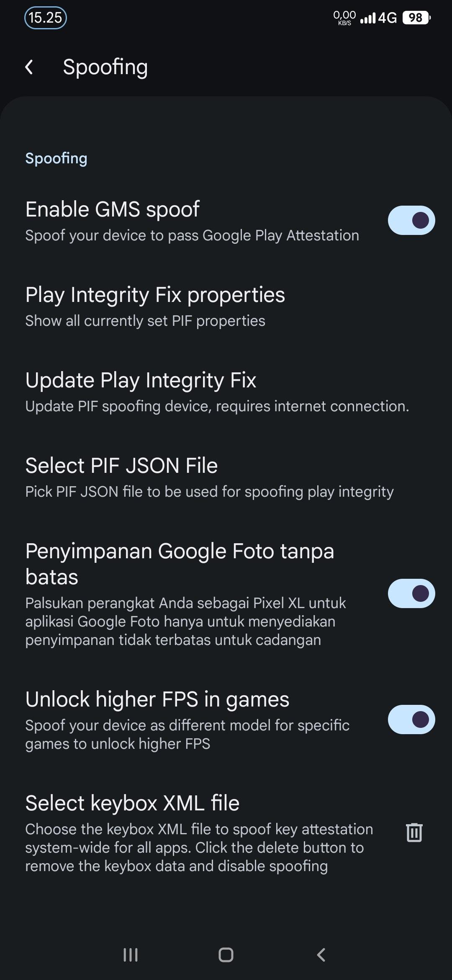Disable the Enable GMS spoof switch
Image resolution: width=452 pixels, height=980 pixels.
[411, 220]
